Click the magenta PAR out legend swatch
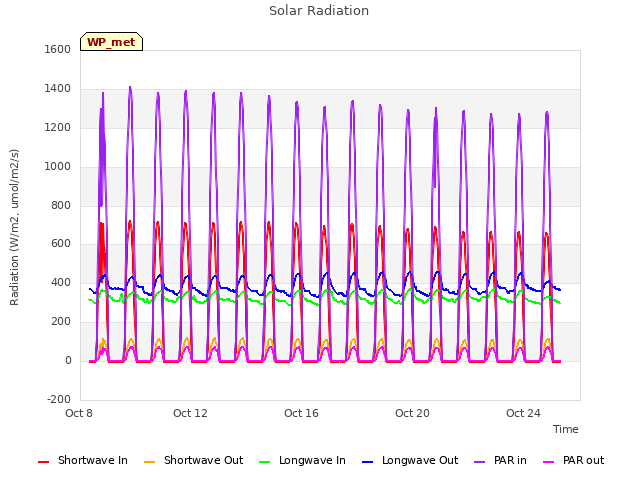Viewport: 640px width, 480px height. pos(549,462)
